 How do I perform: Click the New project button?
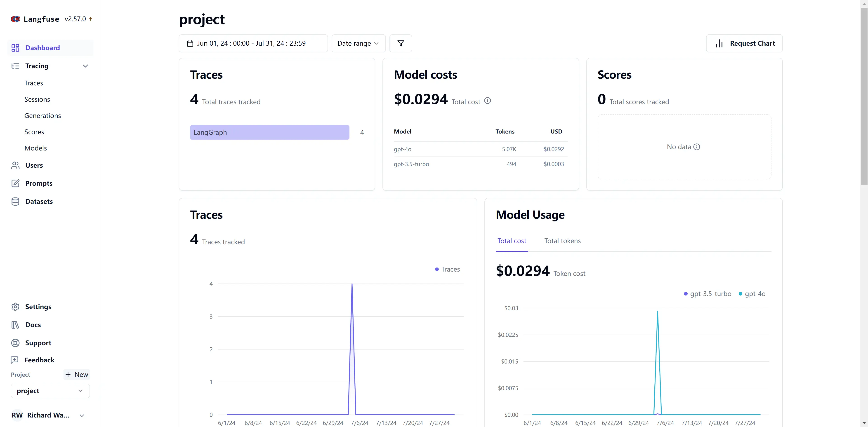click(76, 374)
